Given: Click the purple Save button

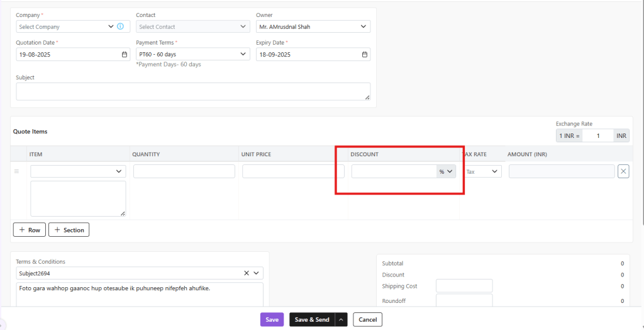Looking at the screenshot, I should tap(272, 320).
